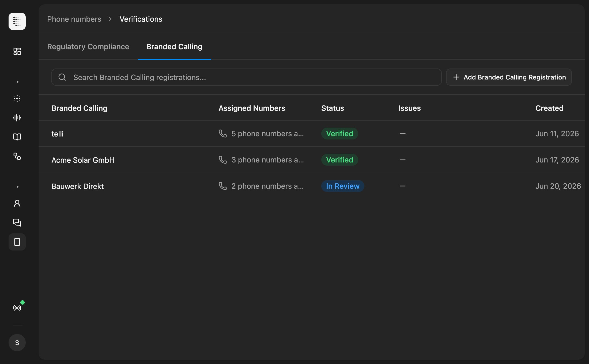Screen dimensions: 589x364
Task: Click the Jun 17, 2026 created date
Action: (557, 160)
